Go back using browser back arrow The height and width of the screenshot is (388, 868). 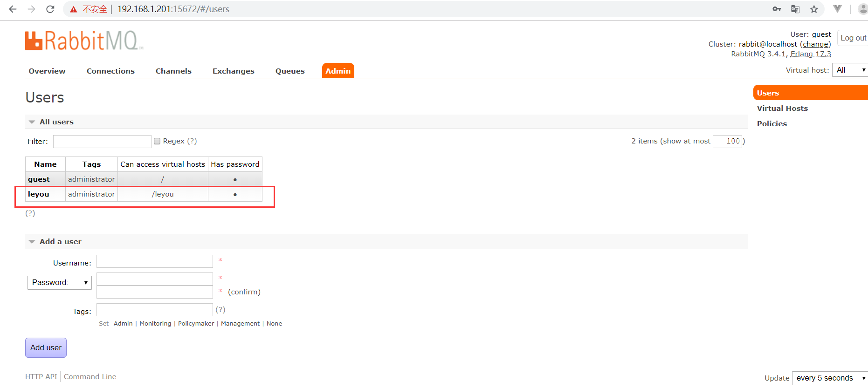[x=13, y=9]
